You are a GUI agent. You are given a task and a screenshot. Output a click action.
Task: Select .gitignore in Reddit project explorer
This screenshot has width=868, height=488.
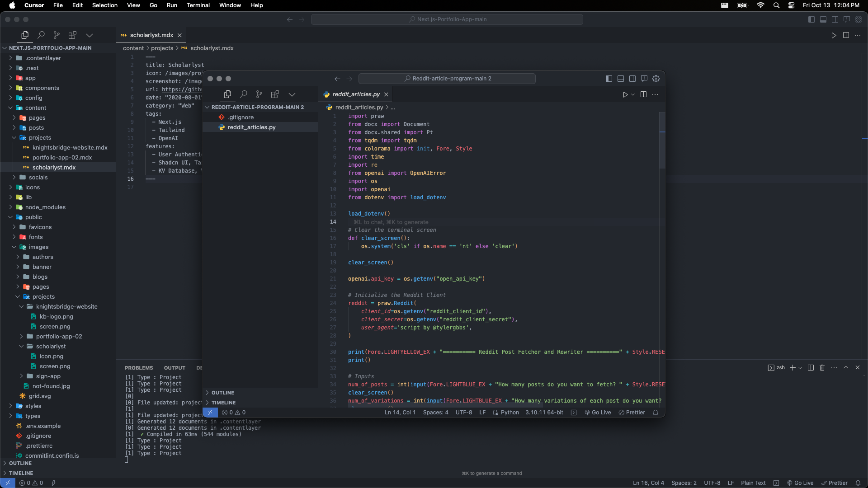(x=260, y=117)
